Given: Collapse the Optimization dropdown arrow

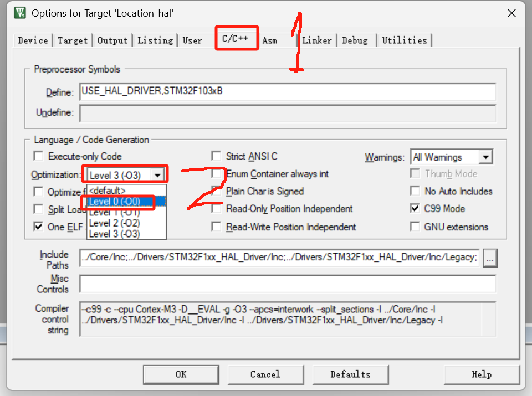Looking at the screenshot, I should 157,175.
